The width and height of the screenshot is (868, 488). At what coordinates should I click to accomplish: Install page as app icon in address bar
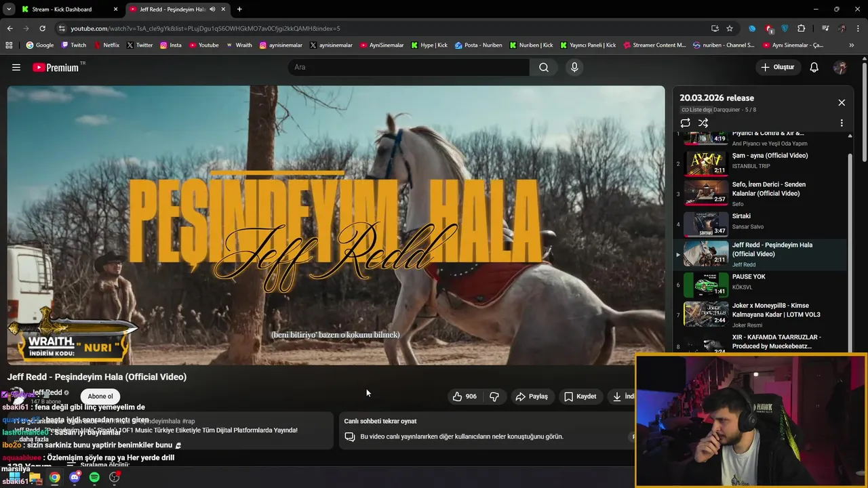click(715, 28)
